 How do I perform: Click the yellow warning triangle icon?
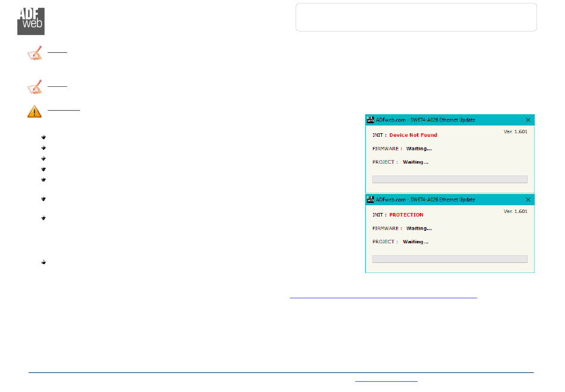coord(34,112)
